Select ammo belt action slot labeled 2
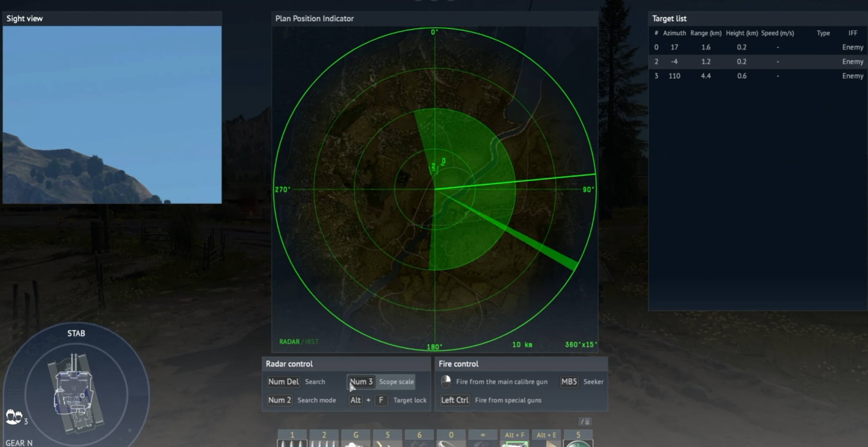 pos(324,439)
